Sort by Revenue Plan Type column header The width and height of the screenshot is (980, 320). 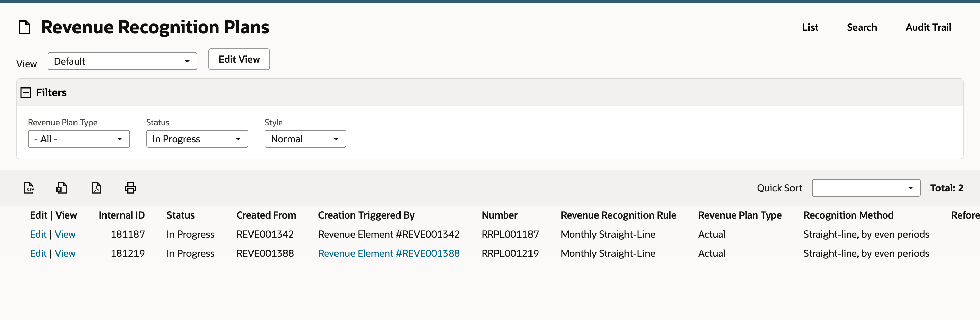739,215
